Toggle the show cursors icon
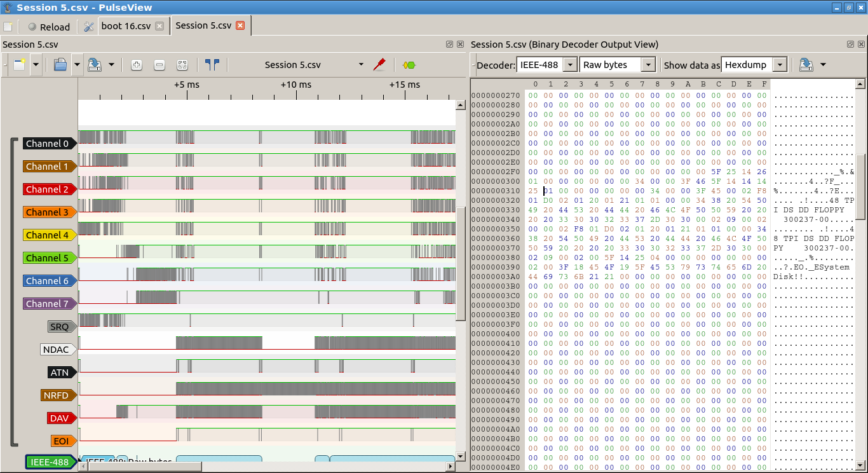The height and width of the screenshot is (473, 868). (x=212, y=65)
